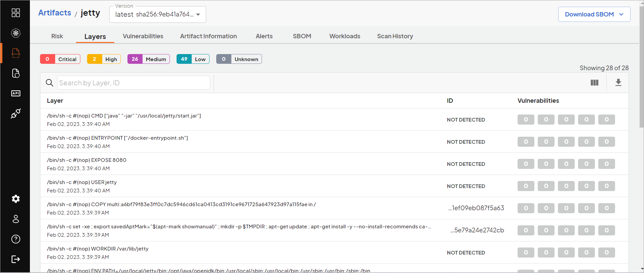644x273 pixels.
Task: Switch to the Vulnerabilities tab
Action: pos(143,36)
